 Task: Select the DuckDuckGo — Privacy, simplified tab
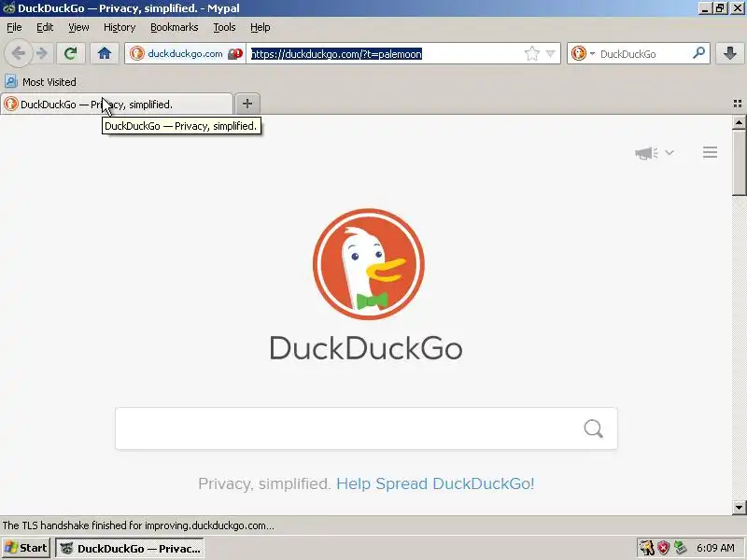(x=117, y=105)
